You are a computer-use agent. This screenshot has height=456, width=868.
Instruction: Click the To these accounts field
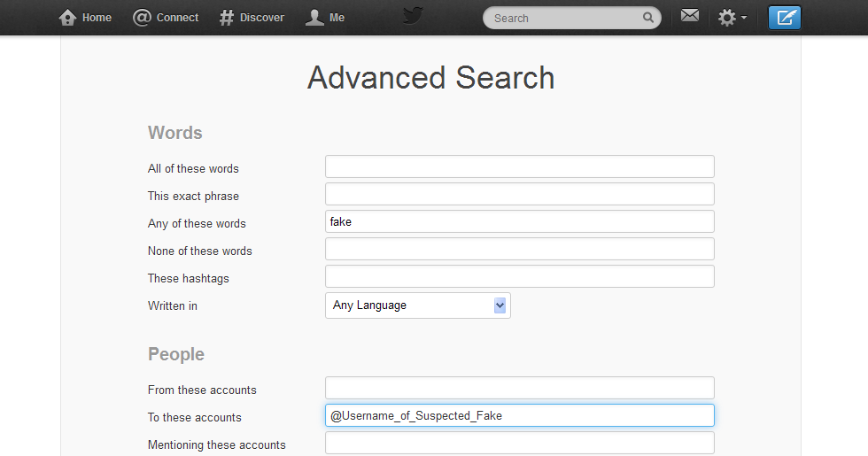[519, 415]
